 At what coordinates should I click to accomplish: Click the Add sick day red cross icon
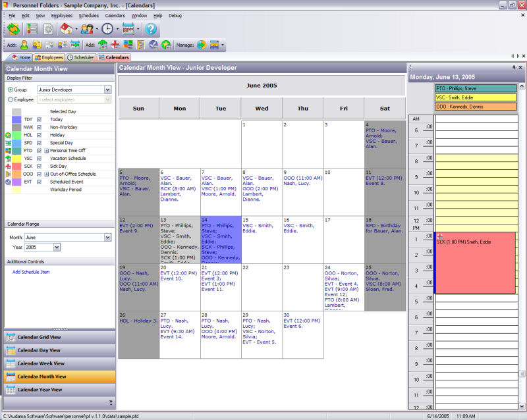(115, 45)
